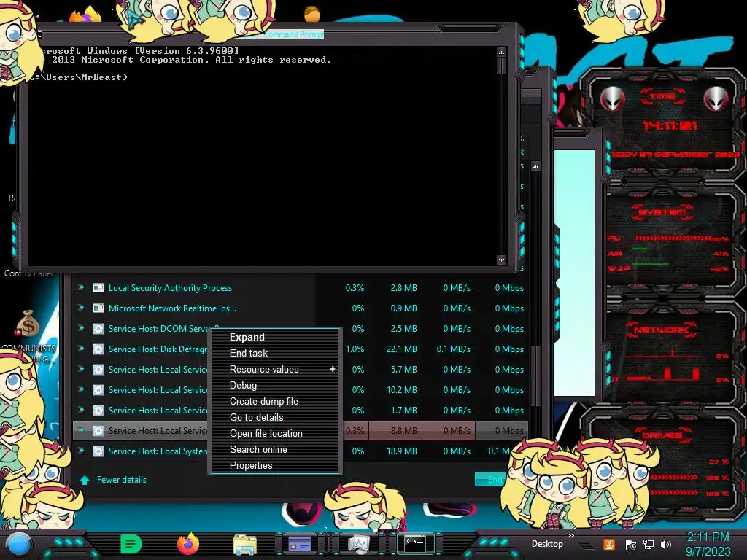Viewport: 747px width, 560px height.
Task: Click the up-arrow icon beside Fewer details
Action: click(x=85, y=480)
